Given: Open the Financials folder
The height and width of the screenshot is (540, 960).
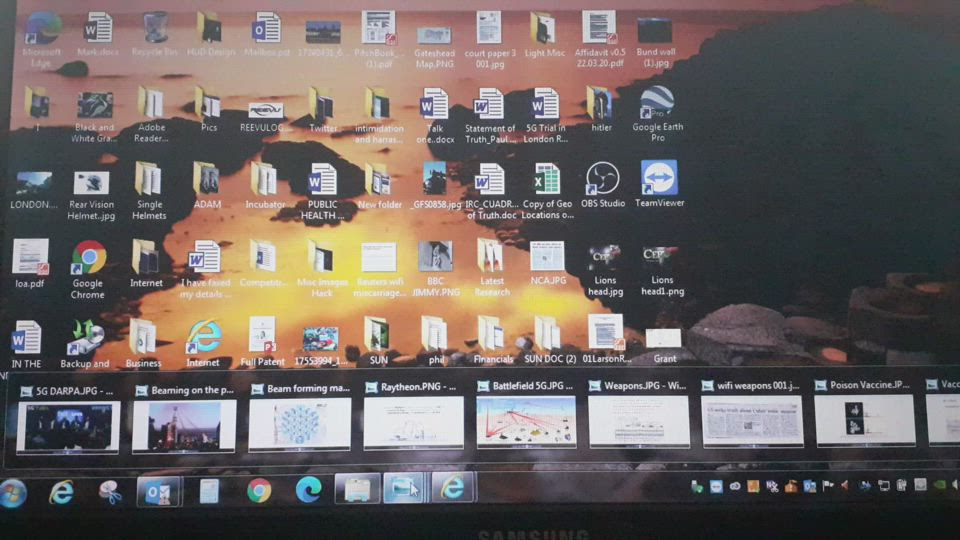Looking at the screenshot, I should 491,334.
